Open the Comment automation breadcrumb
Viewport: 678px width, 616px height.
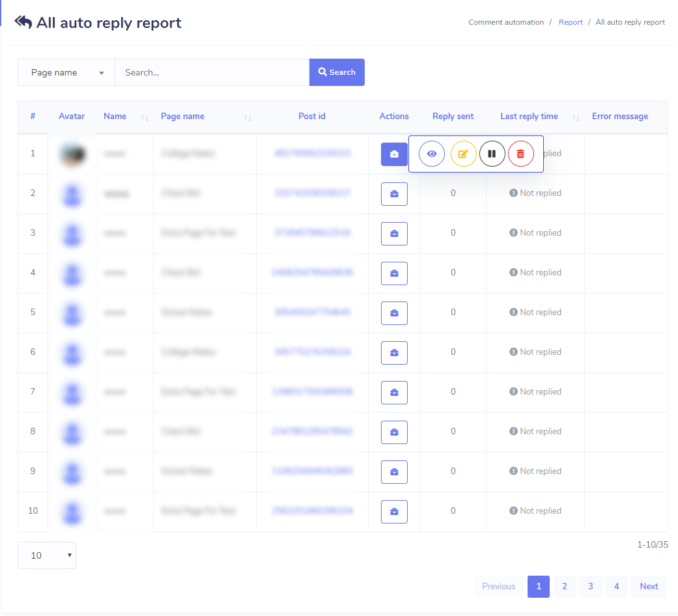(506, 21)
